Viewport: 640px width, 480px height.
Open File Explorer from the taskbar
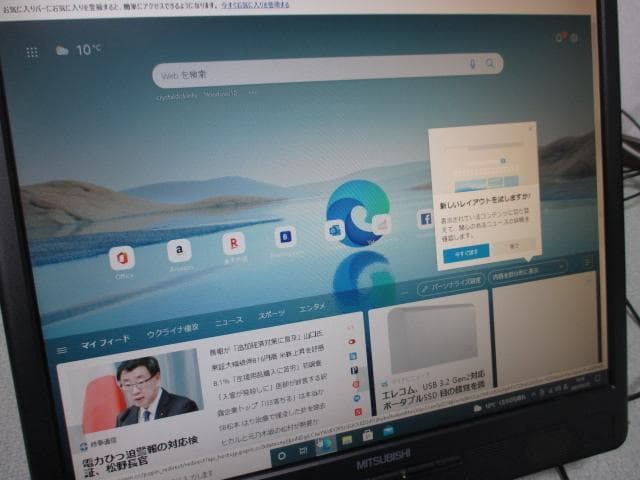tap(347, 440)
